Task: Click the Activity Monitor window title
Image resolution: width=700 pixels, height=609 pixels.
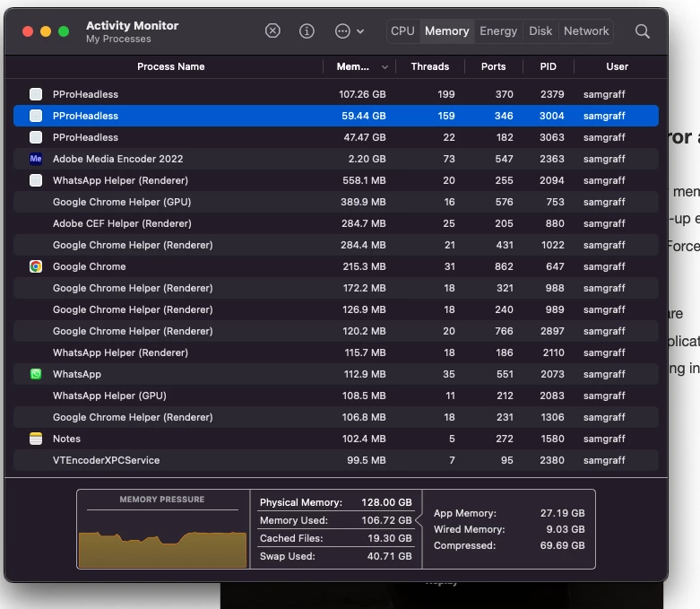Action: click(x=132, y=25)
